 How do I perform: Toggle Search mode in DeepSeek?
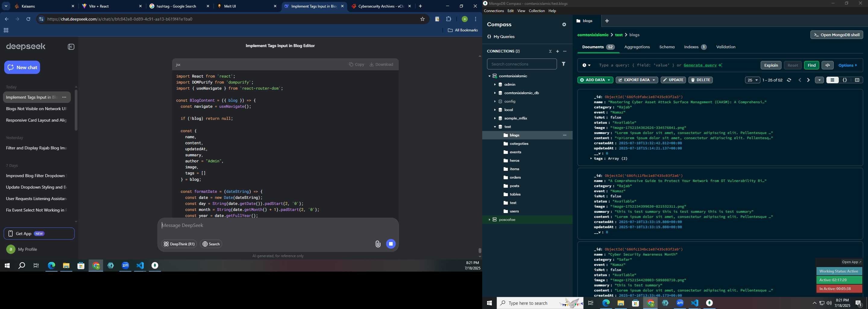pos(211,244)
